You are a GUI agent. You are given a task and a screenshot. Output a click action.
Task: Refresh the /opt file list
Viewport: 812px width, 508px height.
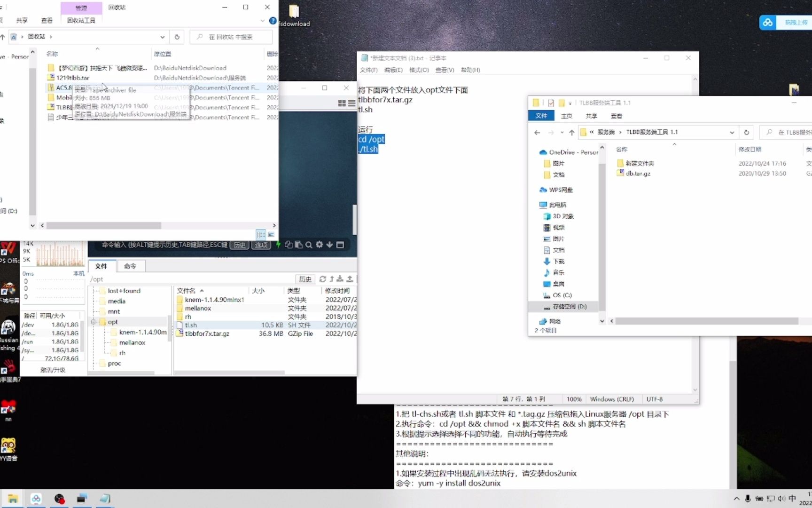coord(322,279)
